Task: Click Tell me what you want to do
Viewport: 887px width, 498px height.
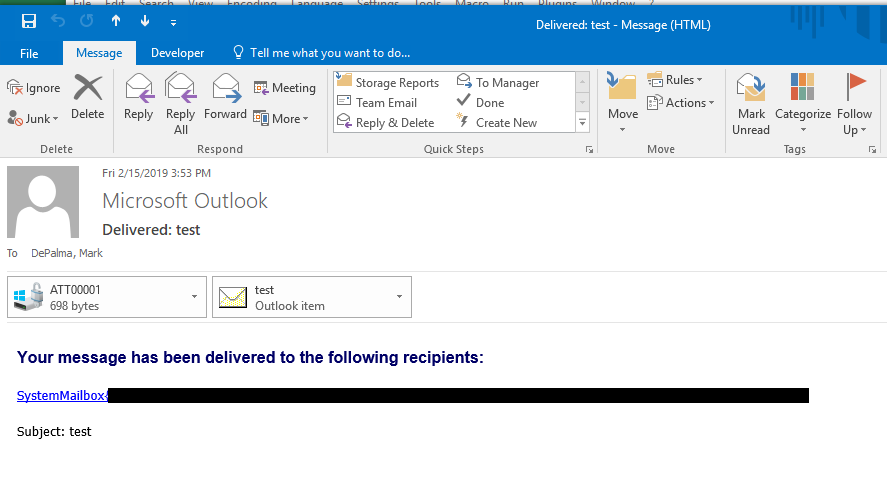Action: pyautogui.click(x=322, y=53)
